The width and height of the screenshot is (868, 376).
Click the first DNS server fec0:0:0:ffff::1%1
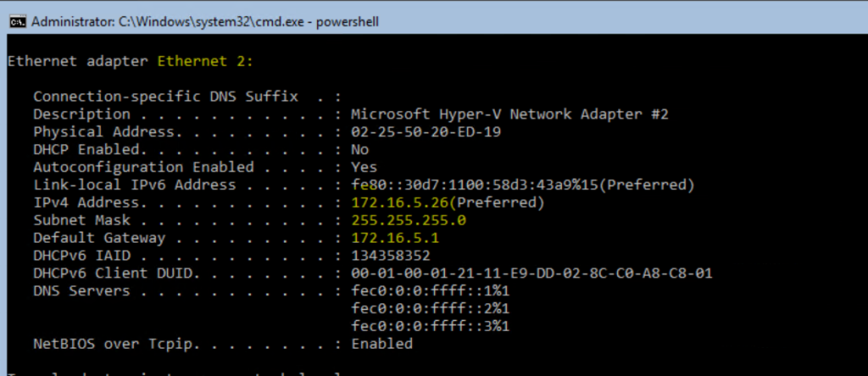pyautogui.click(x=430, y=291)
